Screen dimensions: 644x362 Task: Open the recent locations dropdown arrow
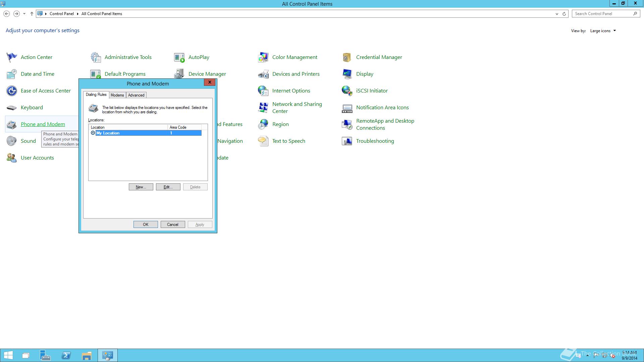pos(24,14)
